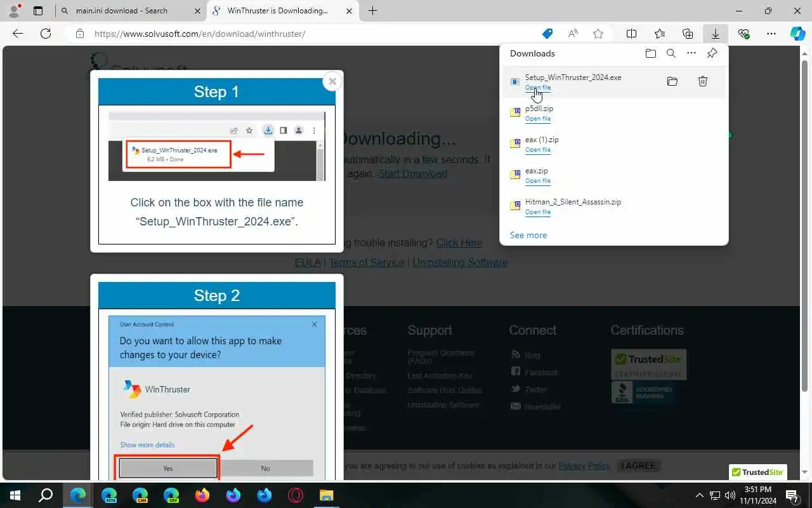Open the Lost Activation Key link
Image resolution: width=812 pixels, height=508 pixels.
pos(440,375)
